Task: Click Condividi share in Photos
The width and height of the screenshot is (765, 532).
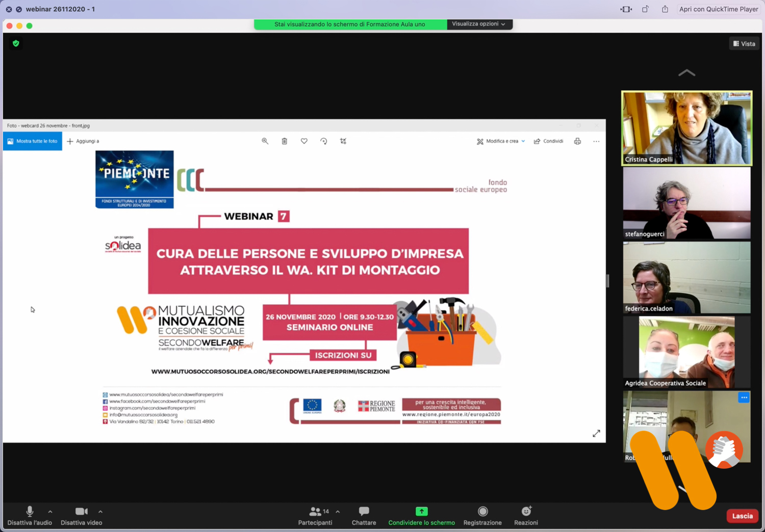Action: pos(548,141)
